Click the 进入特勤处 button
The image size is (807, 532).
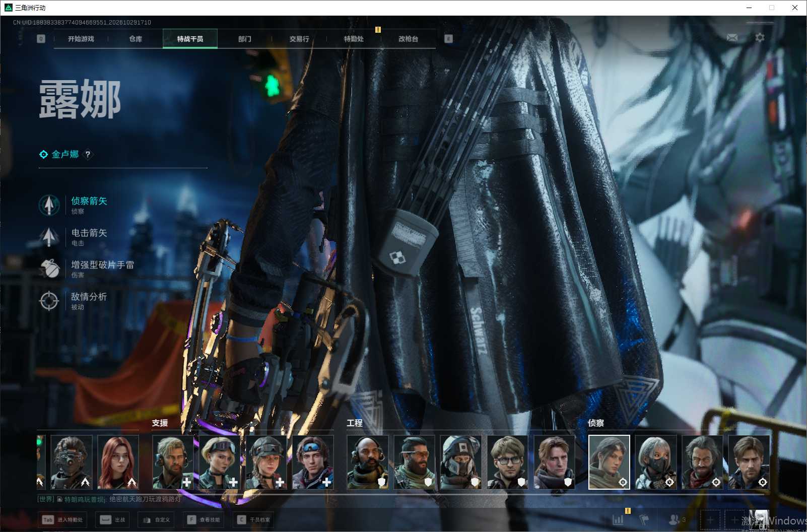point(62,519)
